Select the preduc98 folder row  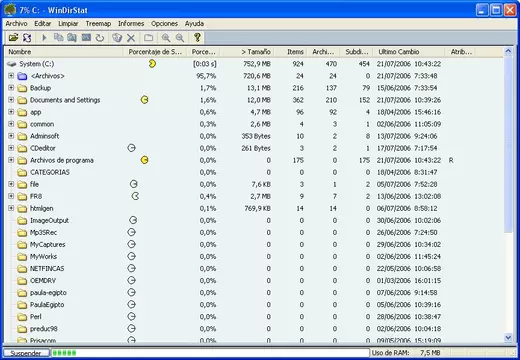tap(254, 329)
